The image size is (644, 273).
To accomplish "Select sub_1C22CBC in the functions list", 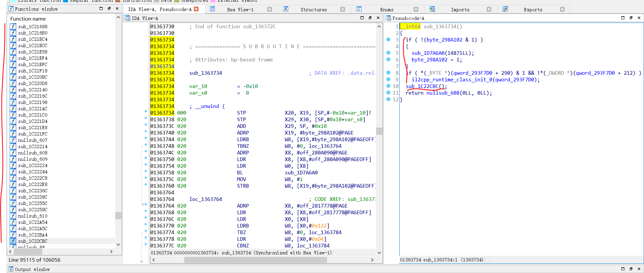I will coord(33,241).
